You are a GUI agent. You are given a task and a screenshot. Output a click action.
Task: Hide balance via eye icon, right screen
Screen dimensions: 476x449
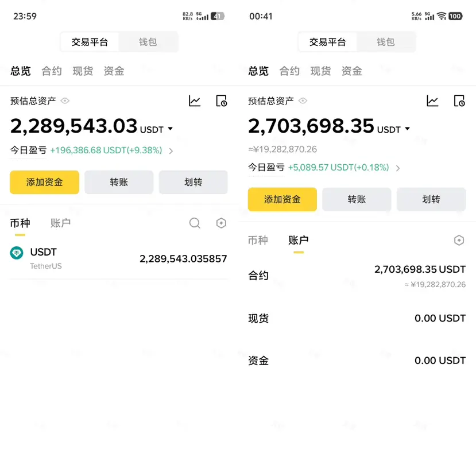pos(303,101)
